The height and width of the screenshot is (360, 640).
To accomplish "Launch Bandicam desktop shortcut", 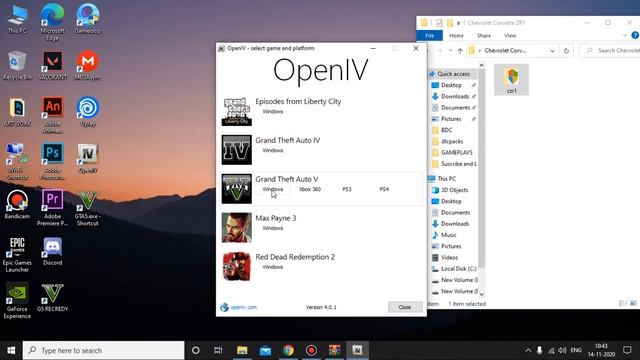I will 17,204.
